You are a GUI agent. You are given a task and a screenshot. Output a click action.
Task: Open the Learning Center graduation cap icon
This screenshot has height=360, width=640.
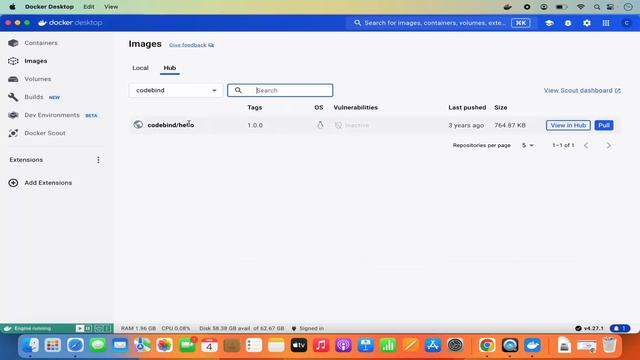click(549, 23)
